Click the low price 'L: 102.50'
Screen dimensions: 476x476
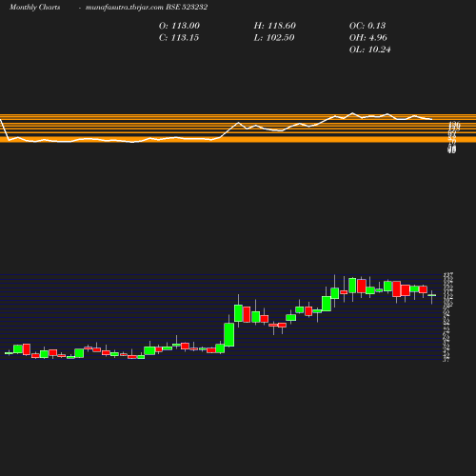tap(274, 38)
